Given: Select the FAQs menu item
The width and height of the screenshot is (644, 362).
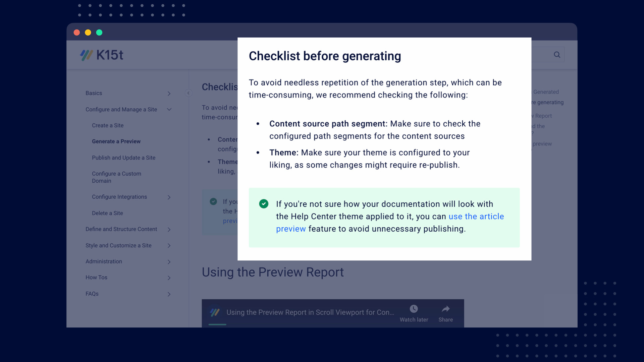Looking at the screenshot, I should tap(92, 294).
